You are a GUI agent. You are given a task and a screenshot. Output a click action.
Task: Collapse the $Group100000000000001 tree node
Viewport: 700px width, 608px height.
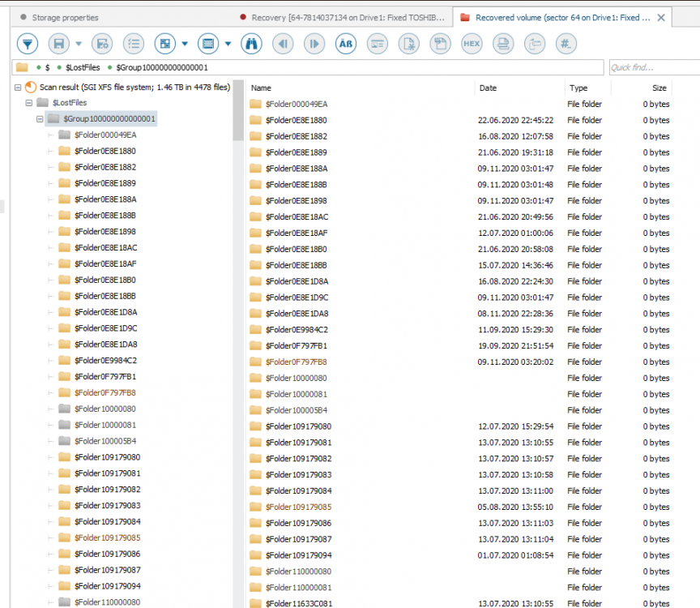40,119
